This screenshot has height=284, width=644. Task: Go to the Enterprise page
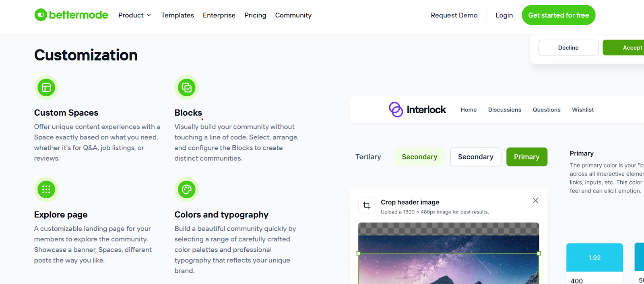pyautogui.click(x=219, y=15)
